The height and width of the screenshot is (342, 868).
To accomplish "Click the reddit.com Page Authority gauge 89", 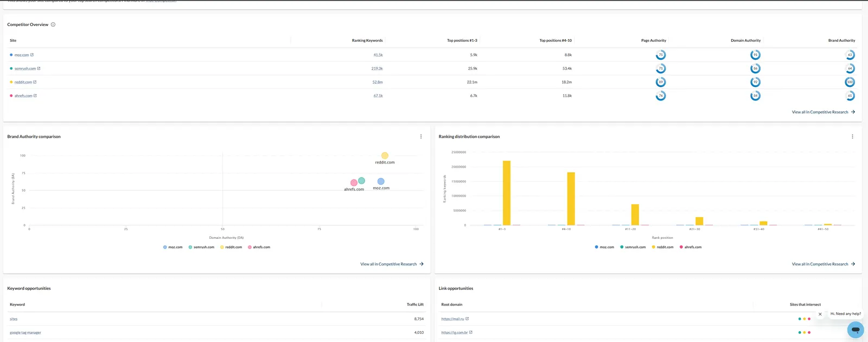I will point(661,82).
